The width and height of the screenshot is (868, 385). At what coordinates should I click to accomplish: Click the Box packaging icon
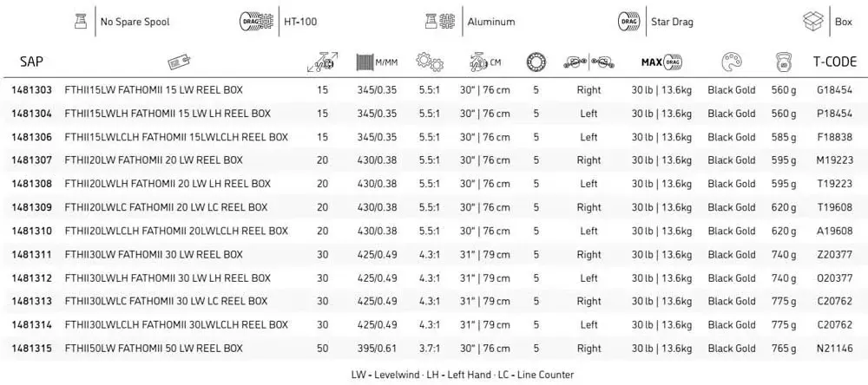click(x=813, y=22)
